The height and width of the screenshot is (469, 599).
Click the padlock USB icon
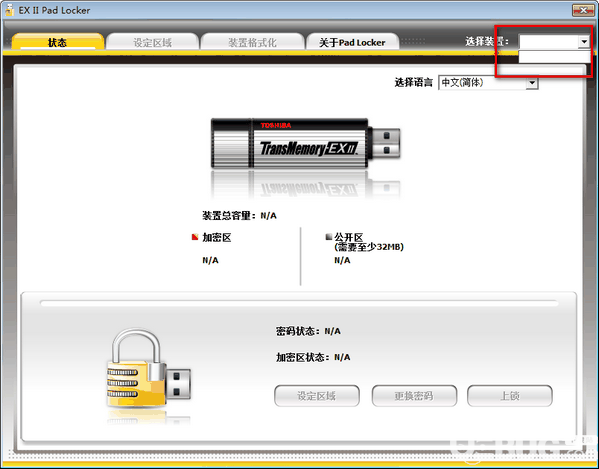[x=148, y=369]
